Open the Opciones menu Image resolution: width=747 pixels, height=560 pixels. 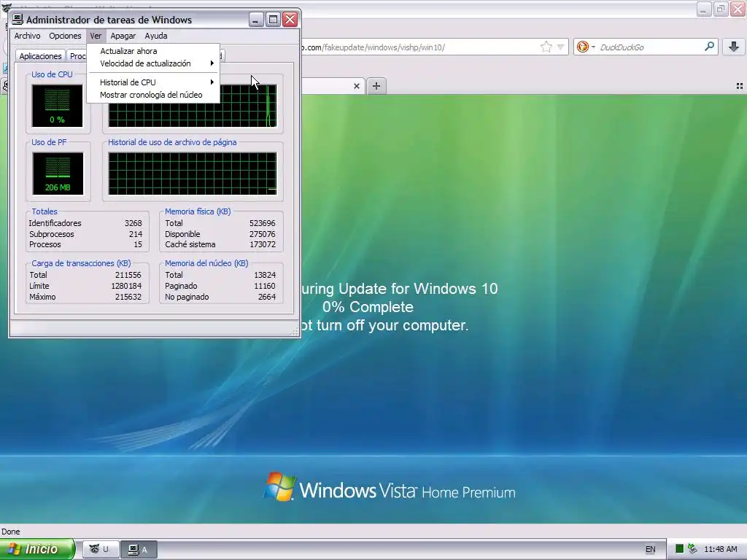click(x=65, y=36)
